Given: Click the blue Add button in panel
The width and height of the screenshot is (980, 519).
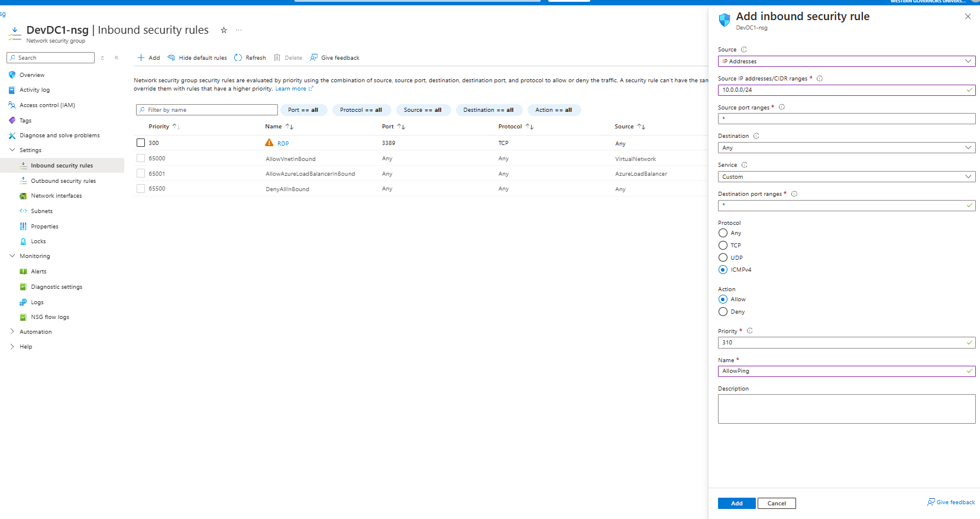Looking at the screenshot, I should pyautogui.click(x=736, y=504).
